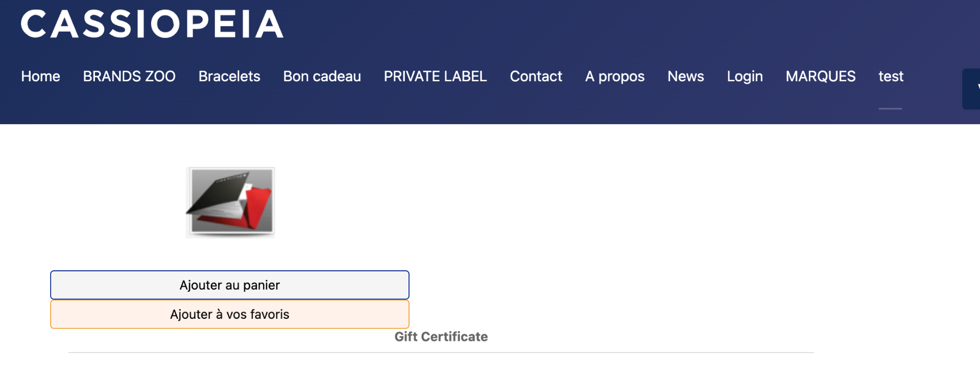Navigate to MARQUES
Viewport: 980px width, 375px height.
(820, 76)
